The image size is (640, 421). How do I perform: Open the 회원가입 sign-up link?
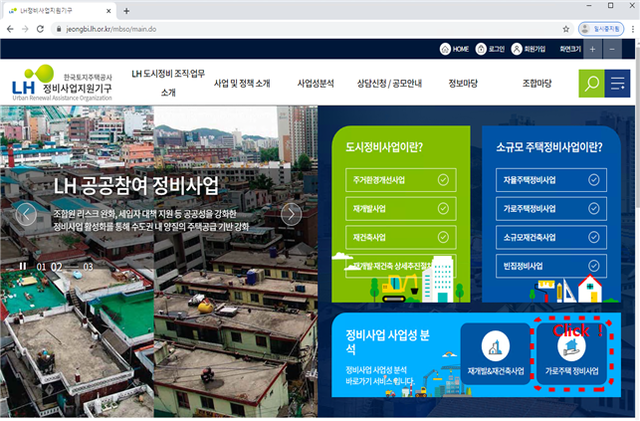click(529, 49)
